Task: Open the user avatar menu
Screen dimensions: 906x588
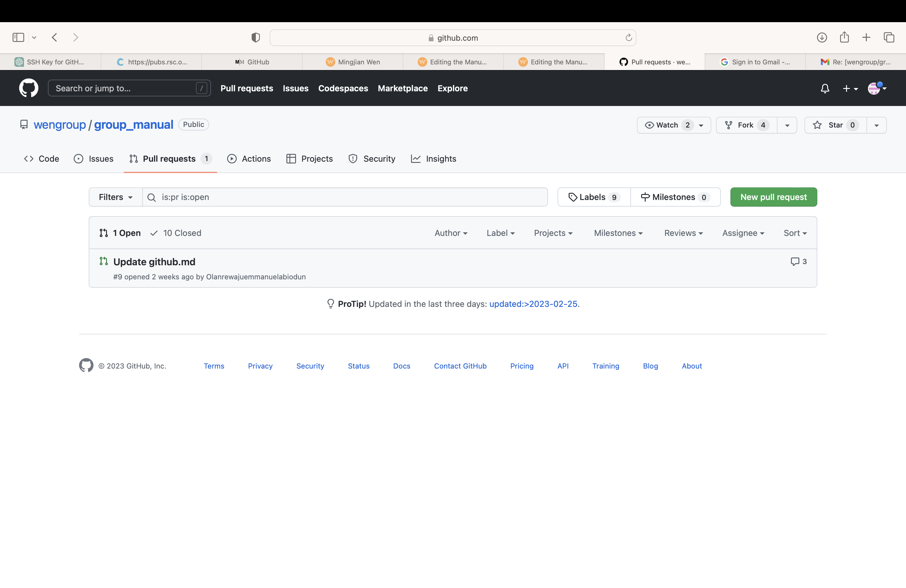Action: pyautogui.click(x=877, y=88)
